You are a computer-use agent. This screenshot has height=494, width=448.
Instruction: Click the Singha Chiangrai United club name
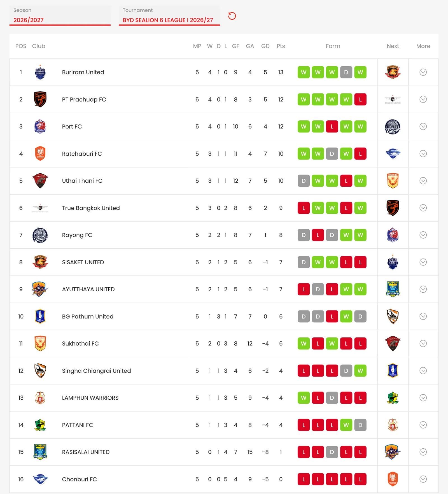pyautogui.click(x=96, y=371)
